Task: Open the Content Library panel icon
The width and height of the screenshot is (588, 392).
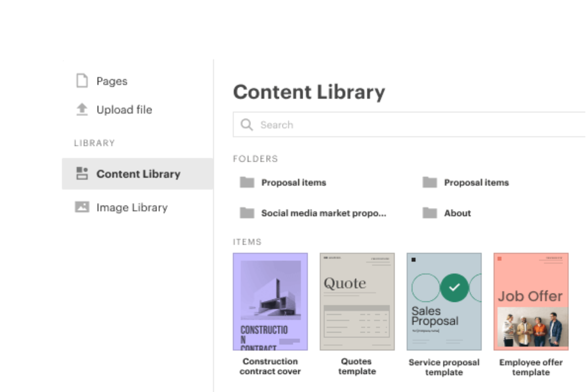Action: click(81, 174)
